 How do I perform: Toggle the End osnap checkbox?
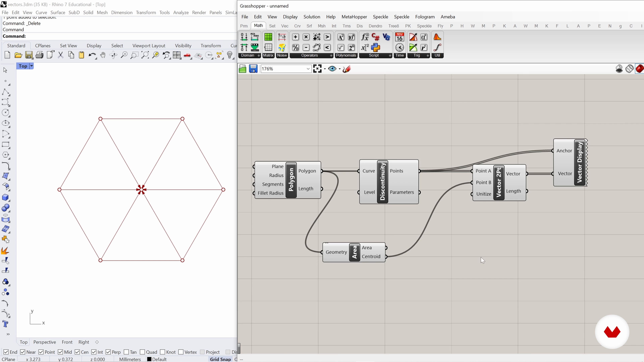tap(6, 352)
